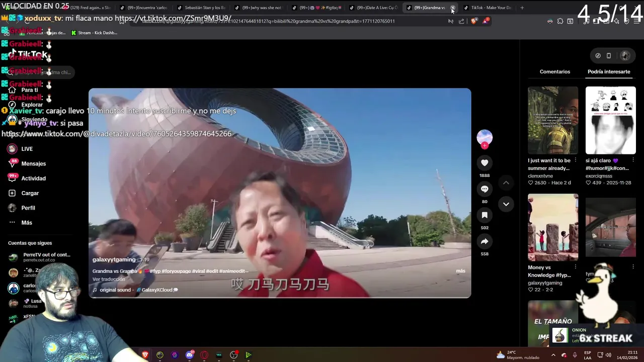Open Brave browser in the taskbar
Screen dimensions: 644x362
tap(145, 355)
